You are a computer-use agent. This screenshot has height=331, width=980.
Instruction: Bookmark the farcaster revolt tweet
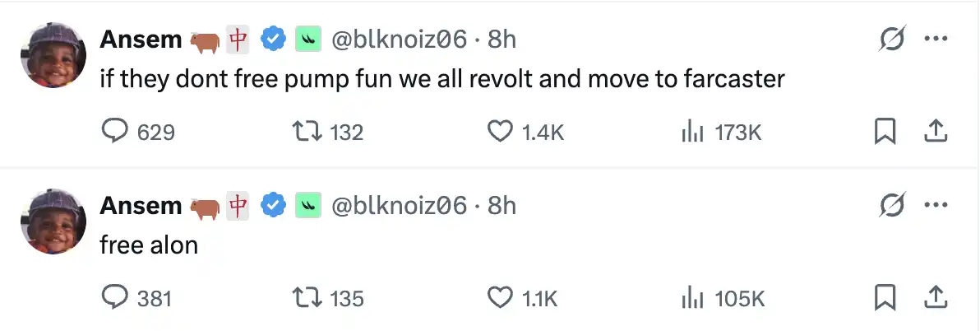tap(885, 132)
